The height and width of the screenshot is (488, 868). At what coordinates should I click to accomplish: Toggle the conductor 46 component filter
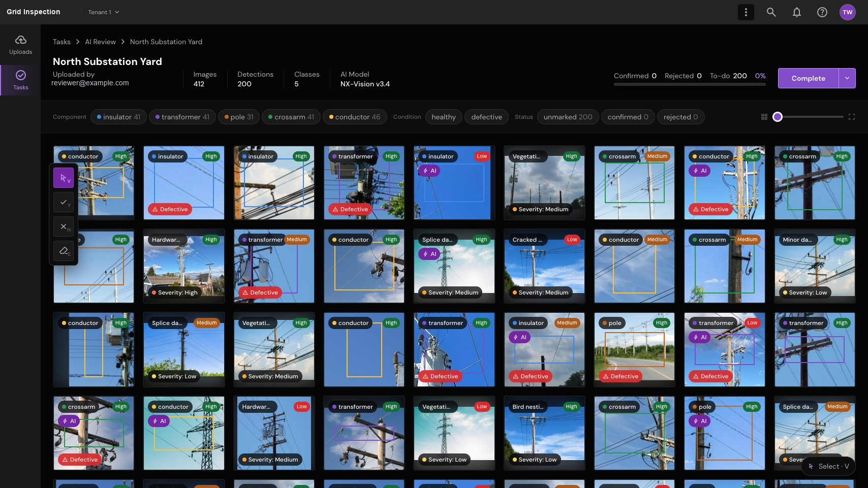point(355,117)
